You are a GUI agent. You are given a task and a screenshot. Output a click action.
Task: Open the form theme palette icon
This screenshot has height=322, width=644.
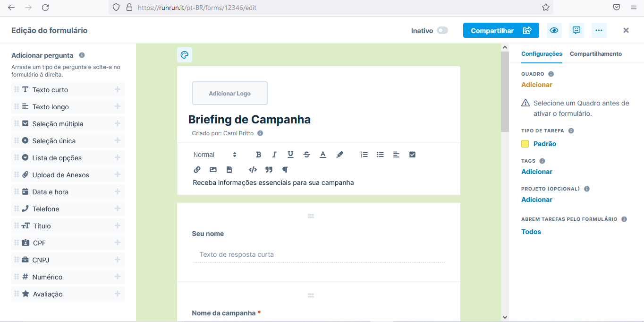[185, 55]
